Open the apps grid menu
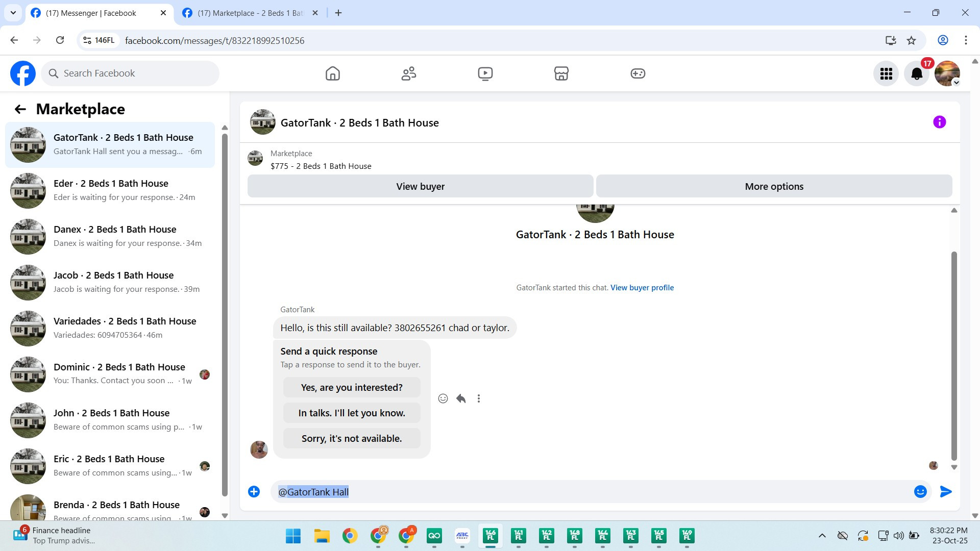The width and height of the screenshot is (980, 551). tap(886, 74)
